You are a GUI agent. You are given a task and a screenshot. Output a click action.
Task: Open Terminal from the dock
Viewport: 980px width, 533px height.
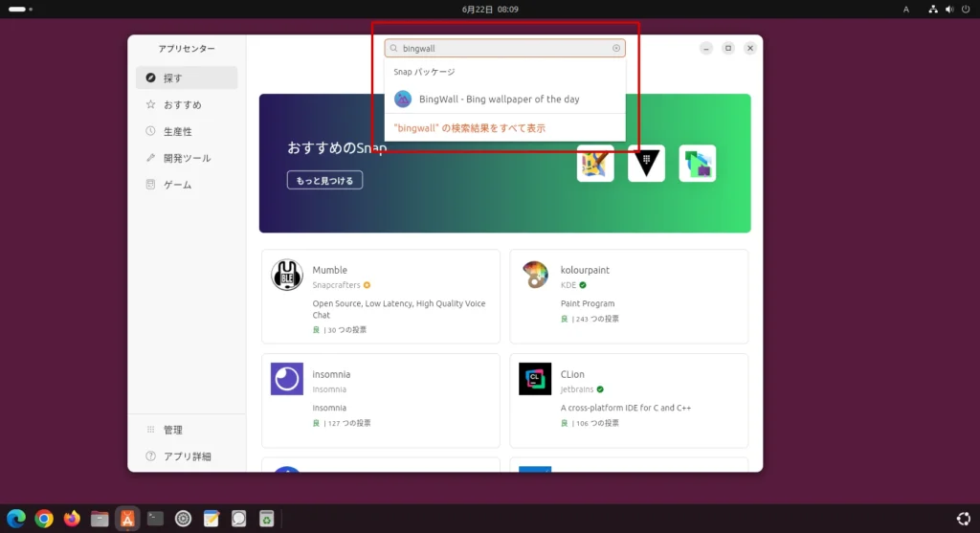(x=155, y=519)
